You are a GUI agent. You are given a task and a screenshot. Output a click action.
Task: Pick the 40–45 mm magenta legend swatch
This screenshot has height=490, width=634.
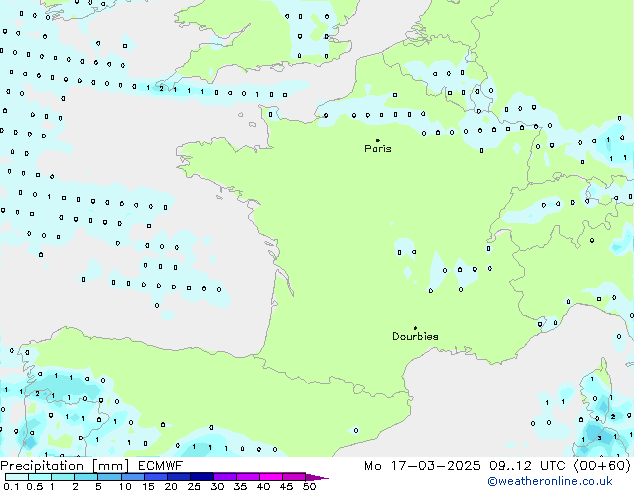271,477
